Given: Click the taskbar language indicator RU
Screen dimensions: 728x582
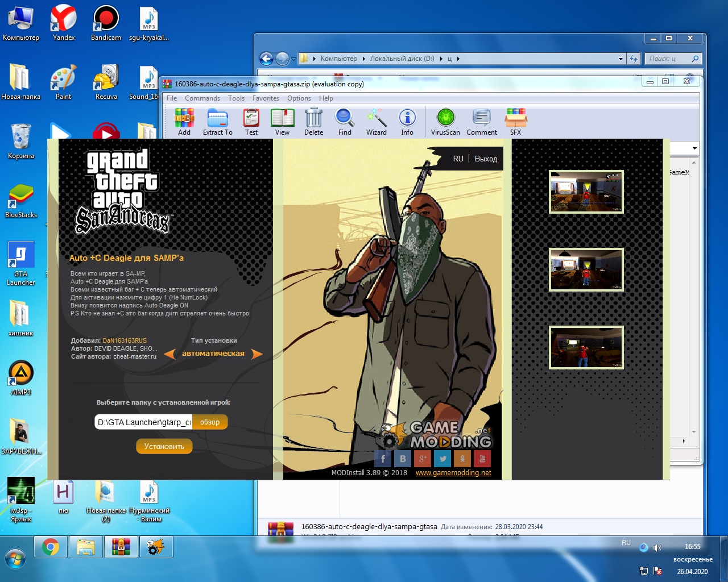Looking at the screenshot, I should (626, 543).
